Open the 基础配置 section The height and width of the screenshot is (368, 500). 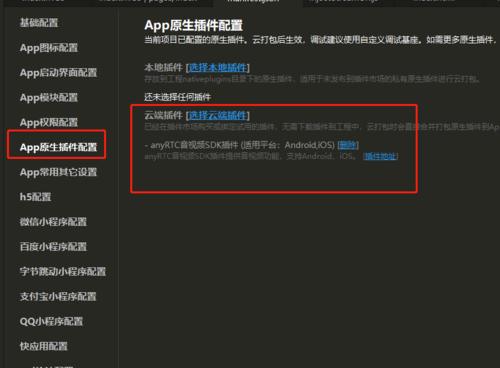(x=39, y=23)
